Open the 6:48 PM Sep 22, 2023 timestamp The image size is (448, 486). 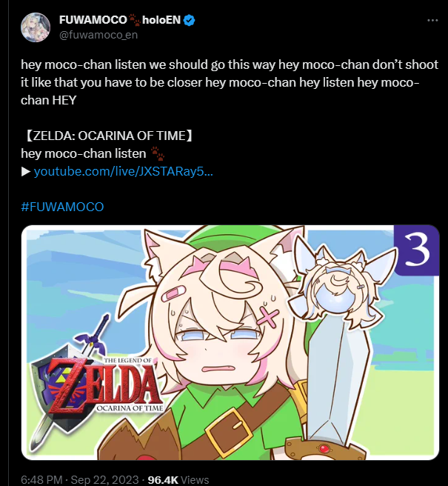[80, 480]
